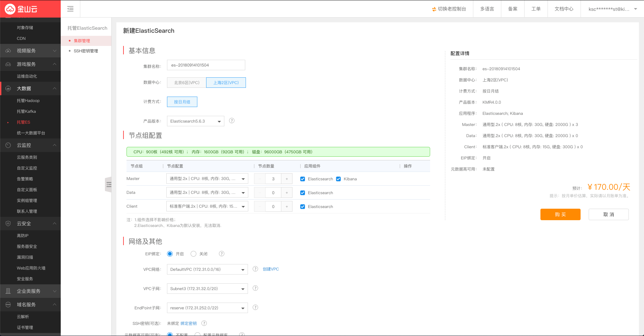
Task: Click the cloud monitoring icon
Action: click(8, 145)
